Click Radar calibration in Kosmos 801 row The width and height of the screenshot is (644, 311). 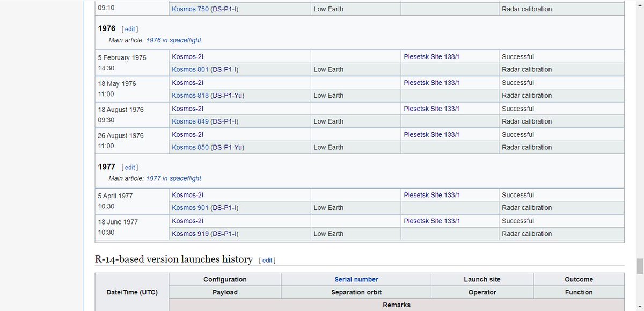point(526,69)
